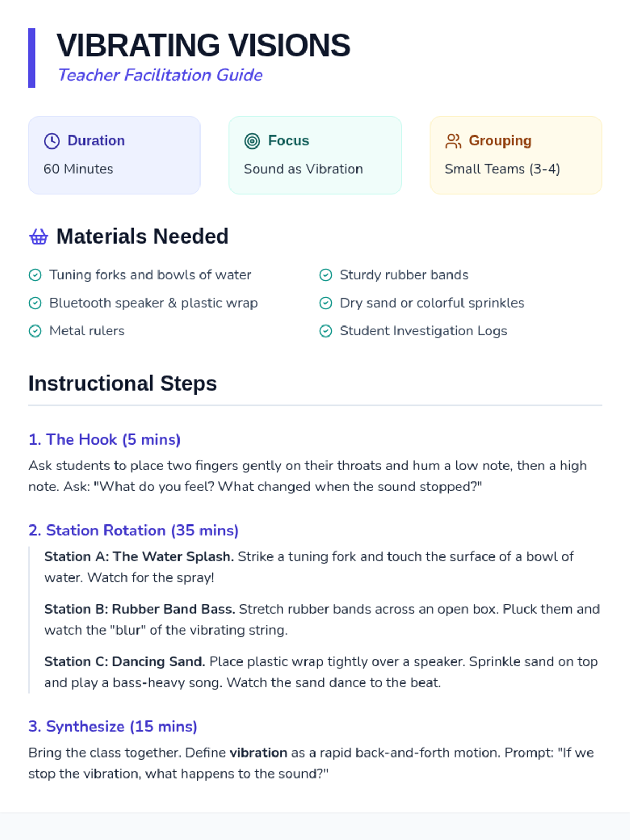Select the '1. The Hook' step heading
Viewport: 630px width, 840px height.
point(104,439)
